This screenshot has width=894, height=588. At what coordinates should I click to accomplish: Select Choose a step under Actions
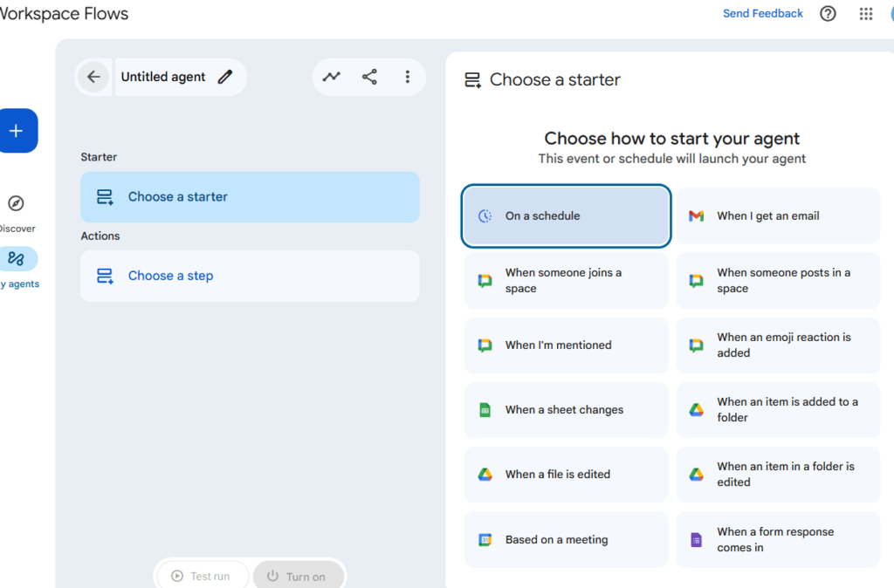tap(250, 276)
